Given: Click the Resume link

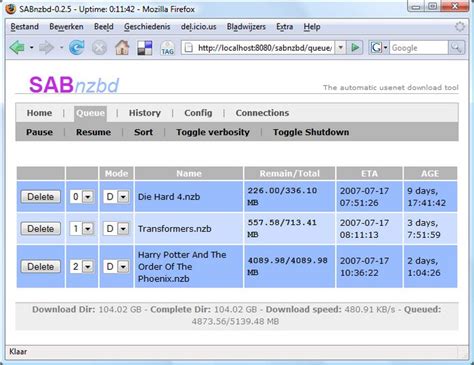Looking at the screenshot, I should (93, 132).
